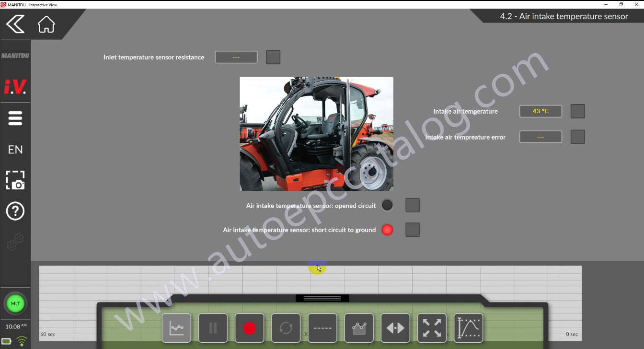644x349 pixels.
Task: Click the 10:08 AM clock
Action: [16, 326]
